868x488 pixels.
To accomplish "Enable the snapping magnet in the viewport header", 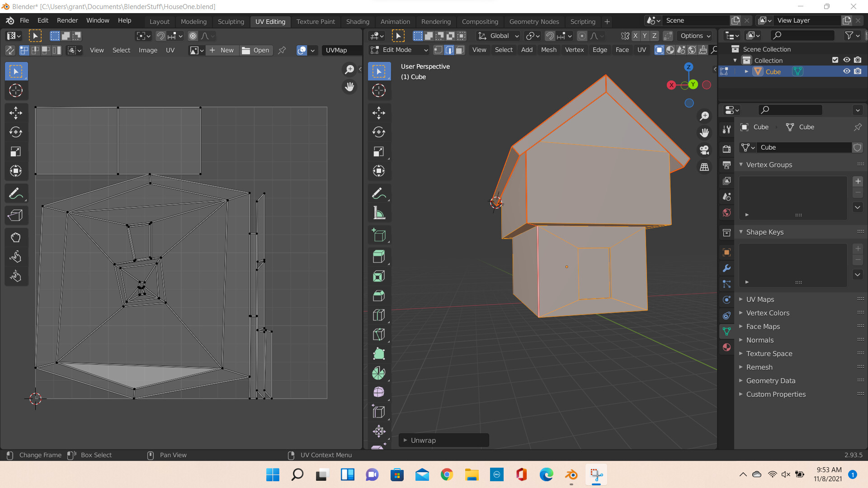I will (550, 36).
